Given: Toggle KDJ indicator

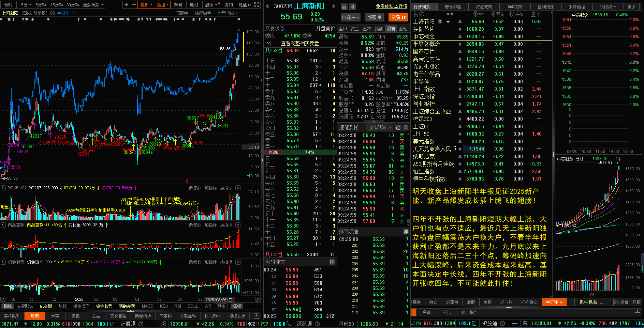Looking at the screenshot, I should (164, 306).
